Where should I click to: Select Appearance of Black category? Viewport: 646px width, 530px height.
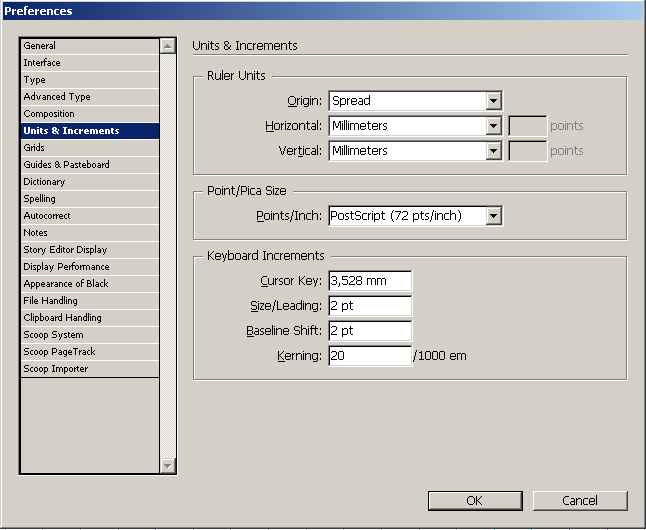90,284
